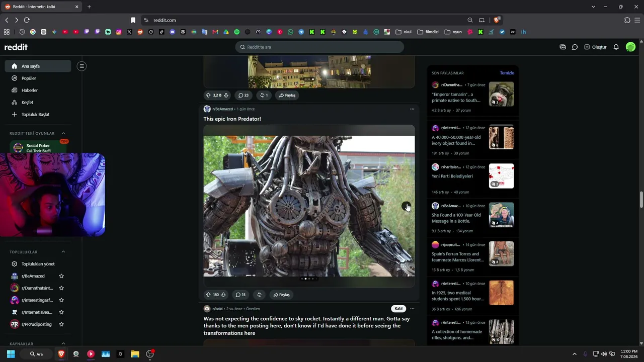Collapse the Reddit'teki Oyunlar section
The width and height of the screenshot is (644, 362).
tap(63, 133)
